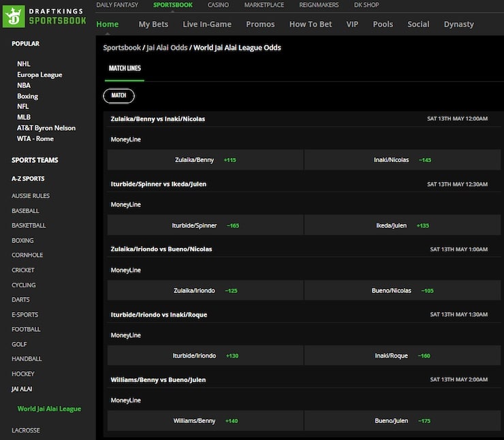Expand the E-Sports category
Image resolution: width=504 pixels, height=440 pixels.
point(25,315)
